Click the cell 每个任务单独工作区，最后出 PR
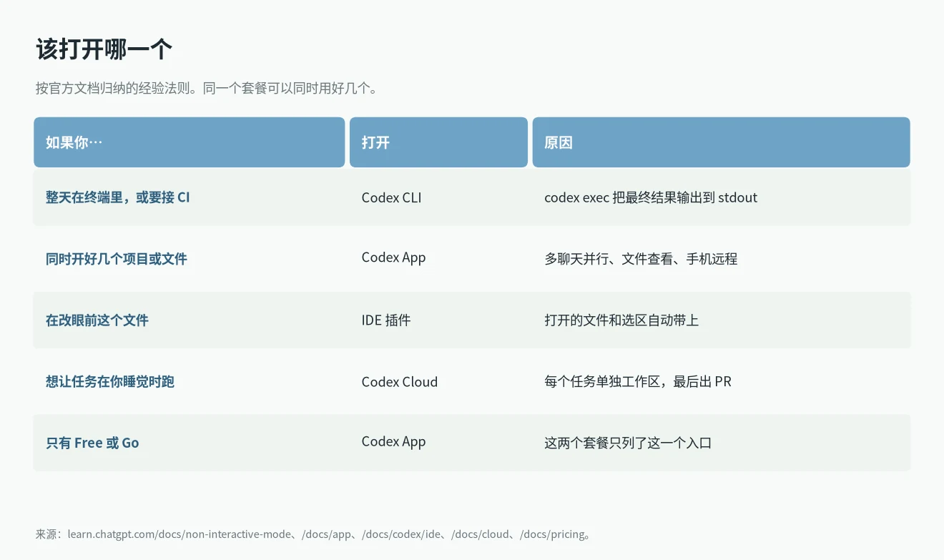Viewport: 944px width, 560px height. click(x=638, y=382)
